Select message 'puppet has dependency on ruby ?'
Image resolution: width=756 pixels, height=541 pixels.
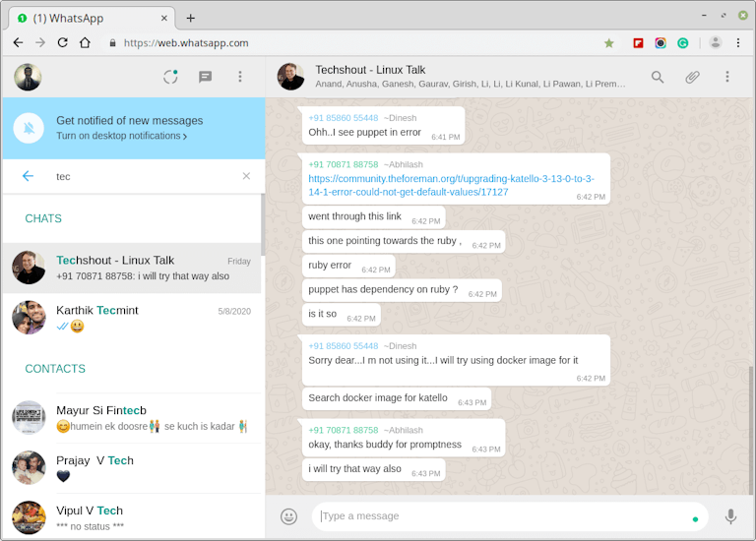pos(402,290)
